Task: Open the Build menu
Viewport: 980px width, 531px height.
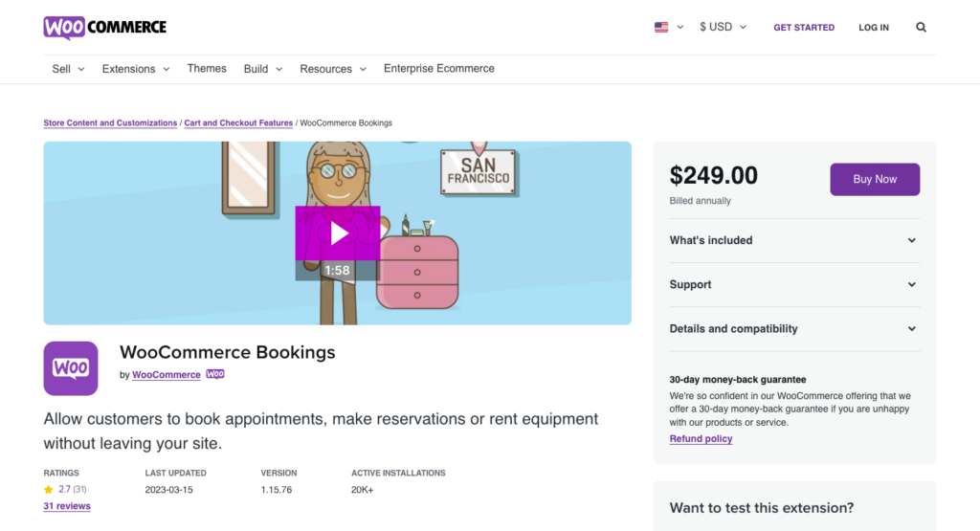Action: 262,69
